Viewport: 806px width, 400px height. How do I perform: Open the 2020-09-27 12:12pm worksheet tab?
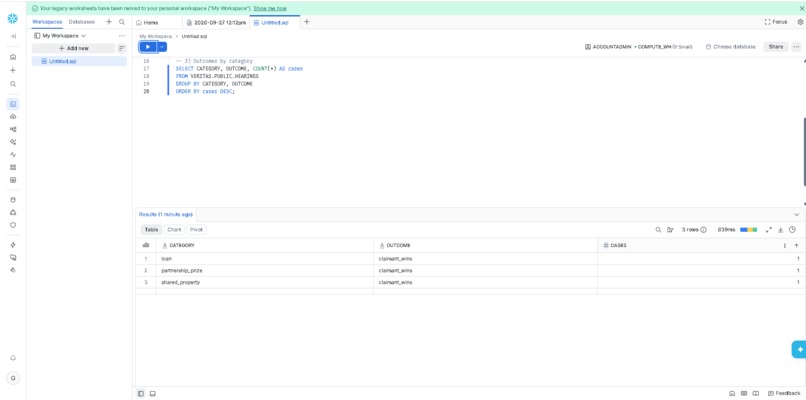tap(216, 23)
